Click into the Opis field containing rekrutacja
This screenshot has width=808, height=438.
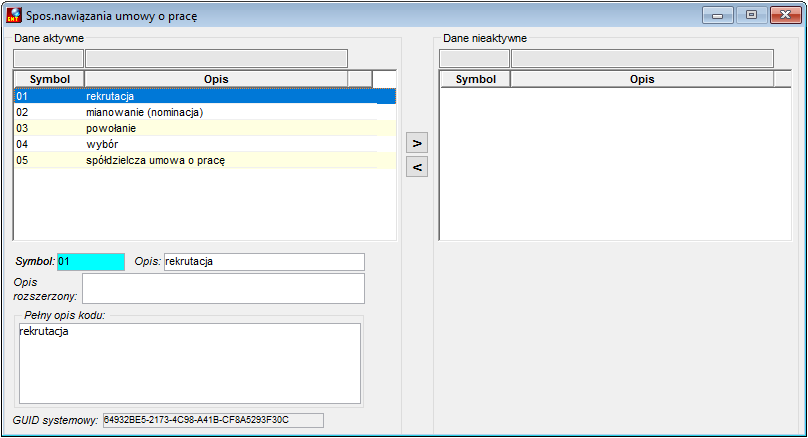pos(264,262)
